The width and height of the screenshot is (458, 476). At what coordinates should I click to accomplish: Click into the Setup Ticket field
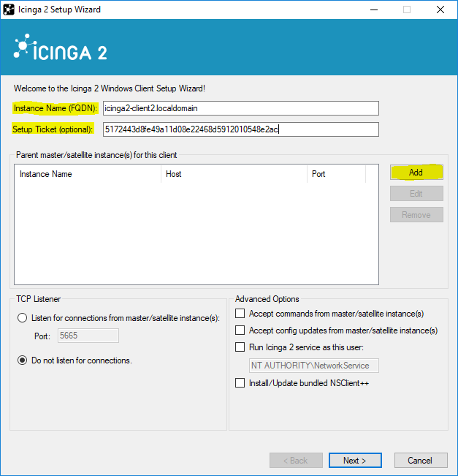tap(241, 129)
